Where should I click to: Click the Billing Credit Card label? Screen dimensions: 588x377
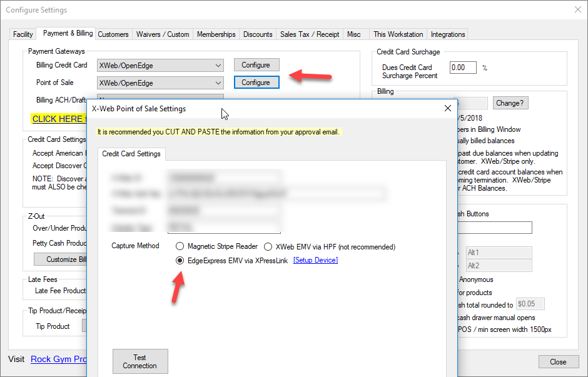point(61,65)
